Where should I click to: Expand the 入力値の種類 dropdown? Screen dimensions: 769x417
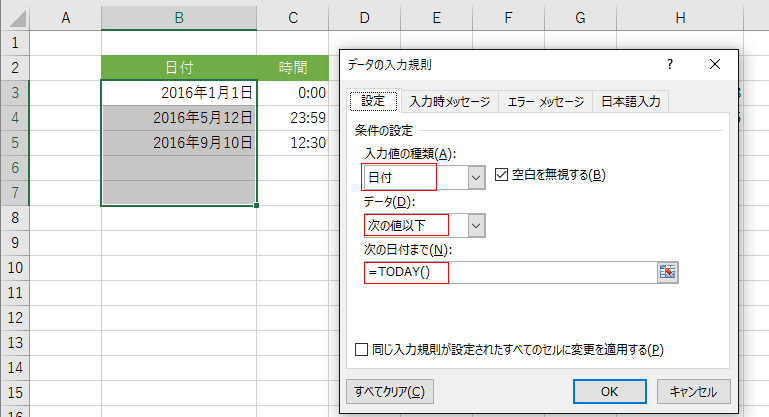coord(476,177)
